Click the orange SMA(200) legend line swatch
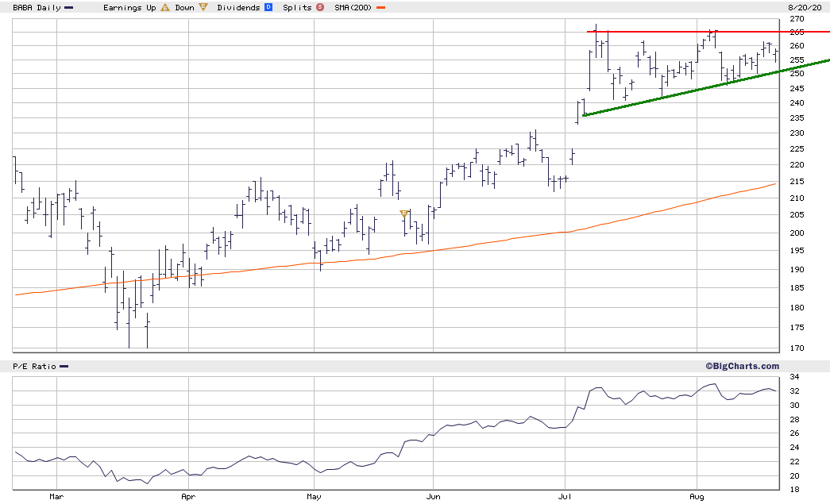The image size is (830, 504). click(380, 8)
